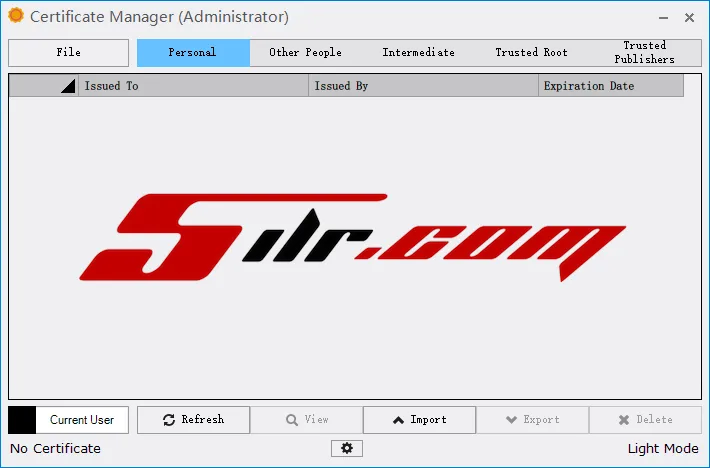Image resolution: width=710 pixels, height=468 pixels.
Task: Select the Trusted Publishers tab
Action: (x=644, y=53)
